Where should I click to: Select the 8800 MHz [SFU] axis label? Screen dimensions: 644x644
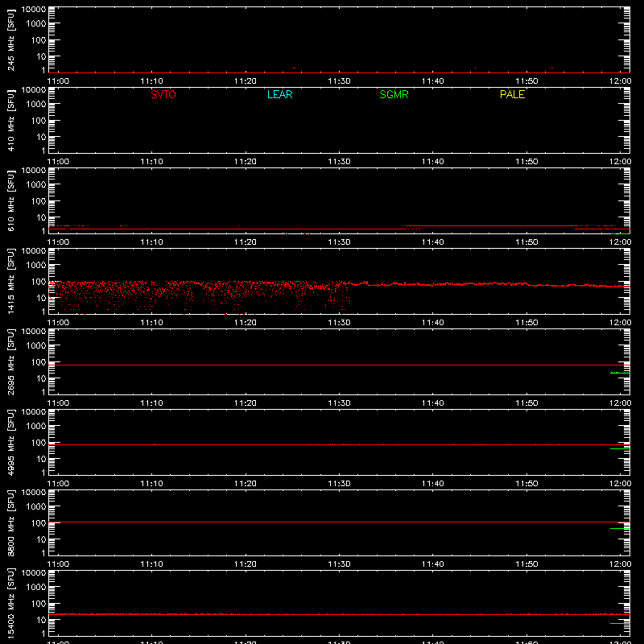point(10,522)
